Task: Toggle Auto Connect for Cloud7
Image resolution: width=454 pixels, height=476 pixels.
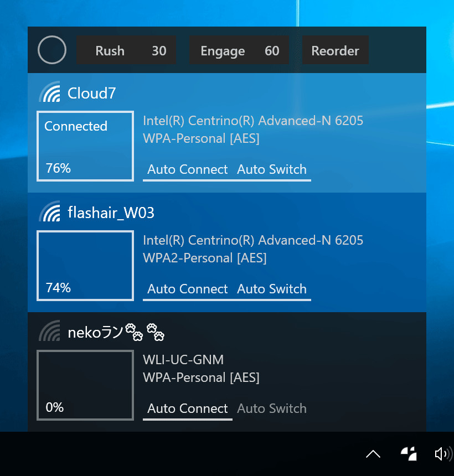Action: [187, 170]
